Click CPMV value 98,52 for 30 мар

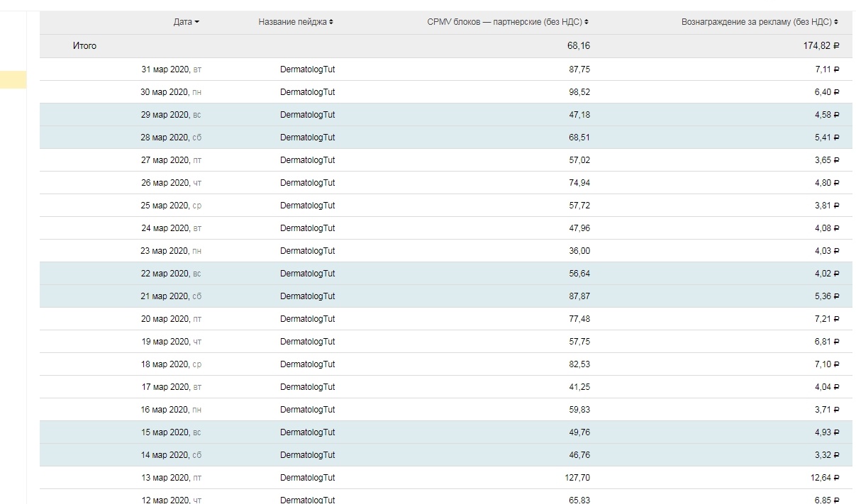pyautogui.click(x=579, y=92)
